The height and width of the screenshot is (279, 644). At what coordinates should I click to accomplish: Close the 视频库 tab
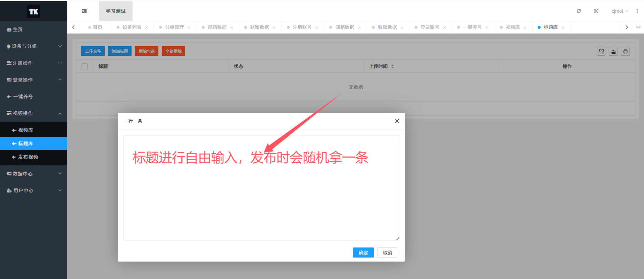[525, 27]
